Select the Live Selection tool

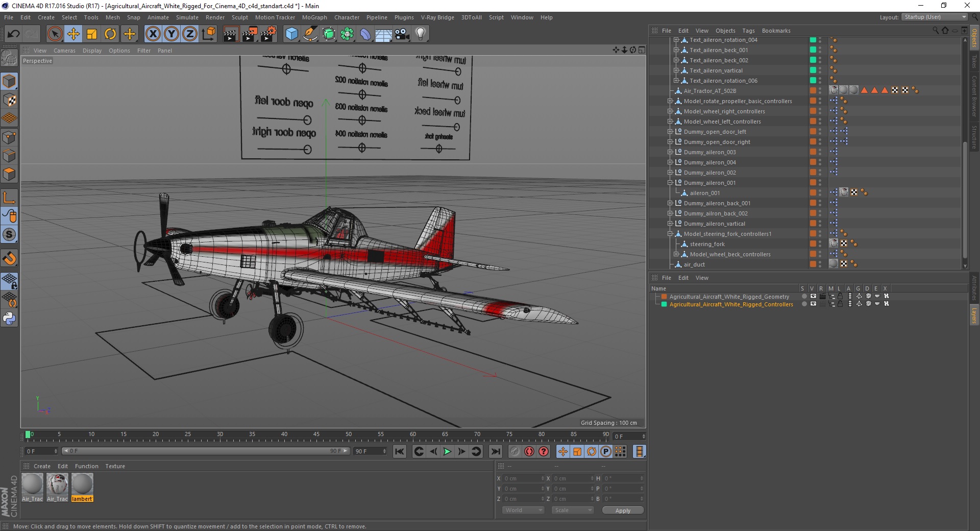click(55, 34)
